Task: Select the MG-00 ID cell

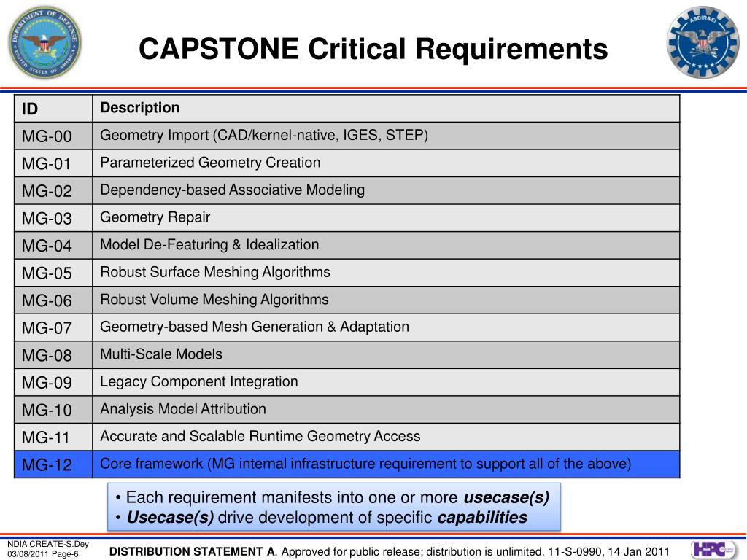Action: click(53, 136)
